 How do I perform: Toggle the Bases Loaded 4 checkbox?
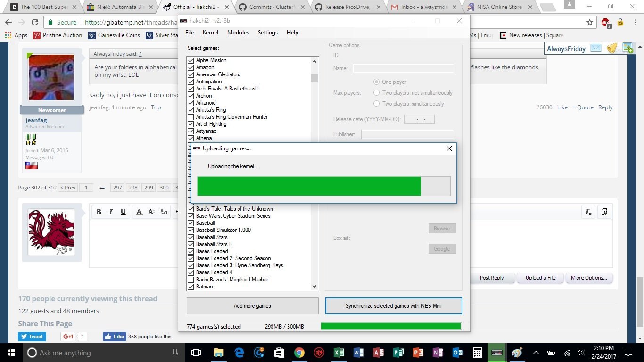pyautogui.click(x=190, y=272)
